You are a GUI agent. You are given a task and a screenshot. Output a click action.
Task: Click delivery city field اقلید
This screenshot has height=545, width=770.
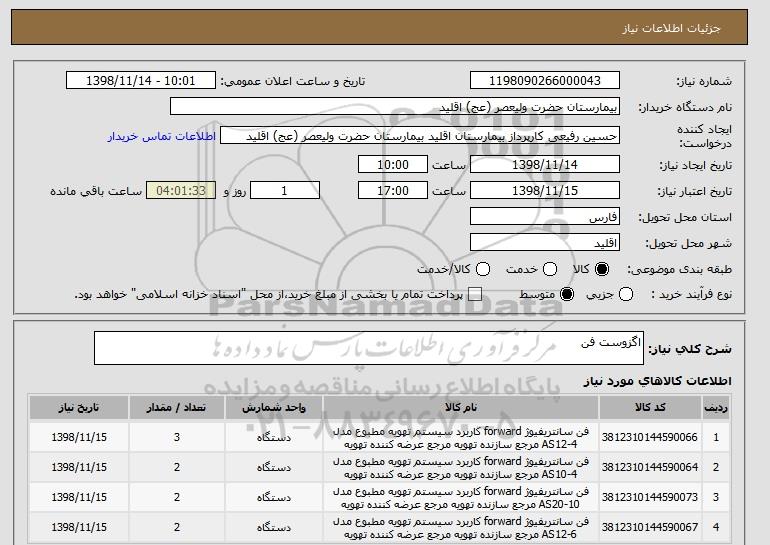[545, 243]
